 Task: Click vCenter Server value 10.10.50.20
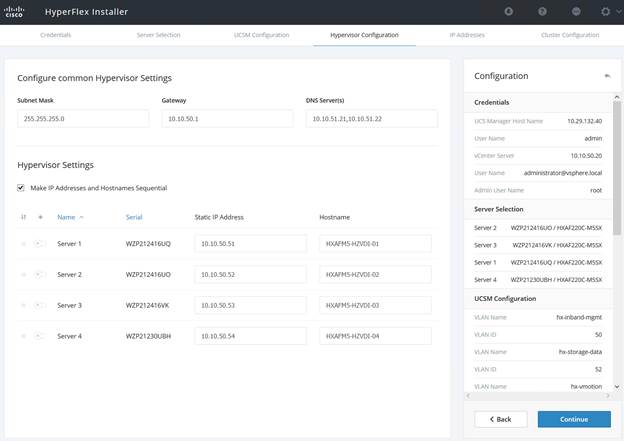point(586,156)
